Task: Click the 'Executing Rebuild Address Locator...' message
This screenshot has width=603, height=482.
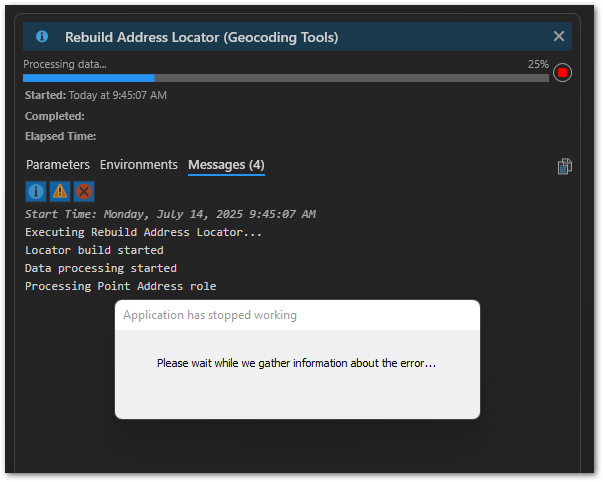Action: click(x=143, y=232)
